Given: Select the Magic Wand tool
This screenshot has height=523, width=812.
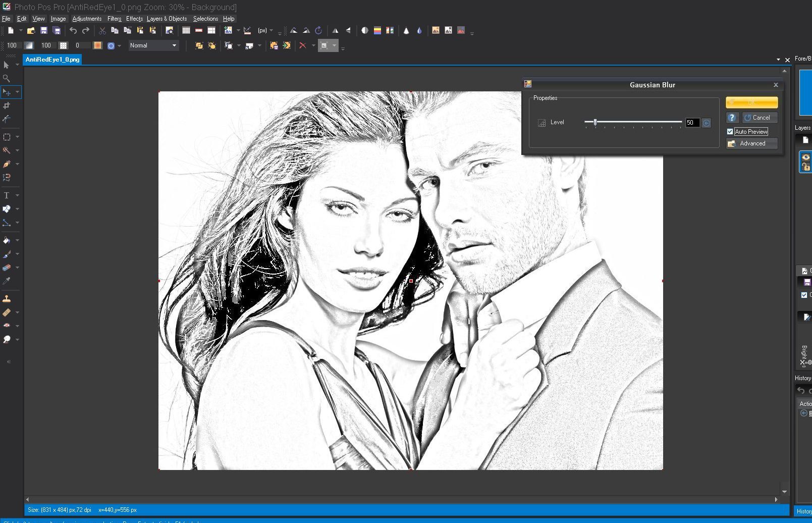Looking at the screenshot, I should click(x=7, y=150).
